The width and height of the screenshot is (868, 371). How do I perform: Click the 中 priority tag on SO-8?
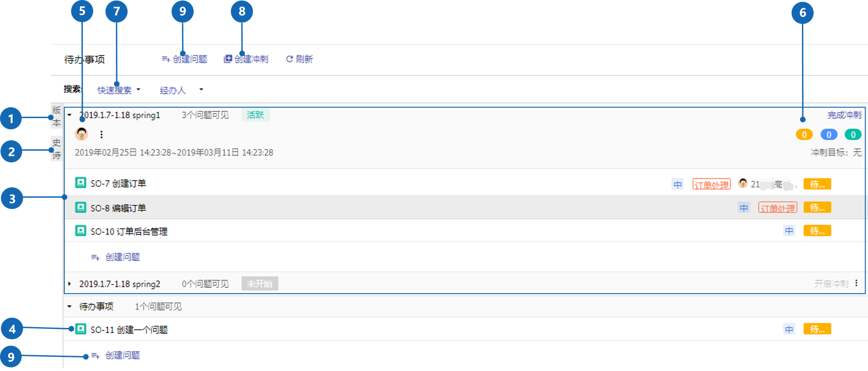pyautogui.click(x=744, y=208)
